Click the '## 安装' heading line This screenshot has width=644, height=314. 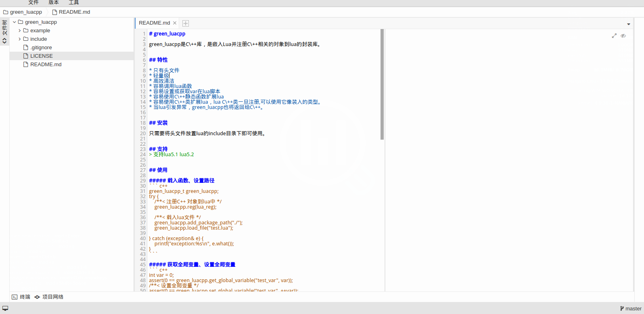158,123
